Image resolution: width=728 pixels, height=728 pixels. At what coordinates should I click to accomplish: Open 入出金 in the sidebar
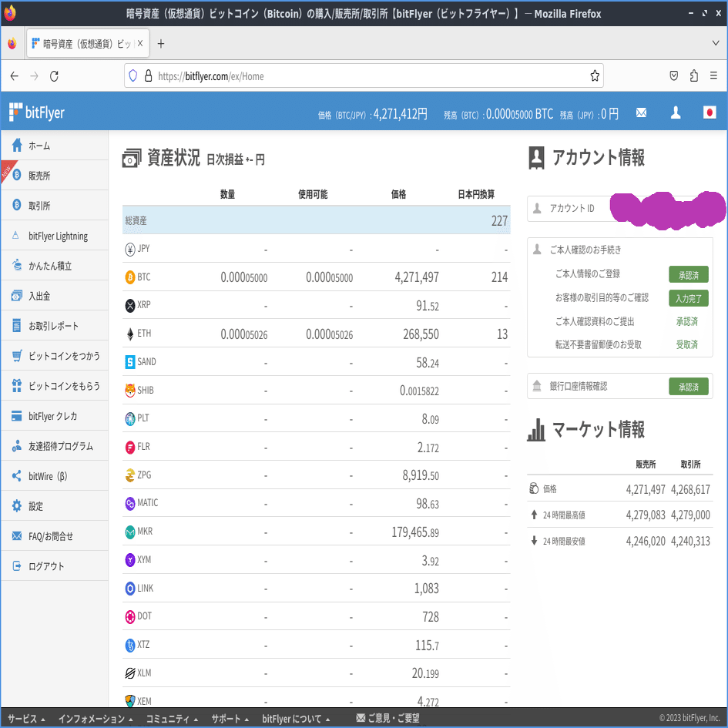(55, 296)
